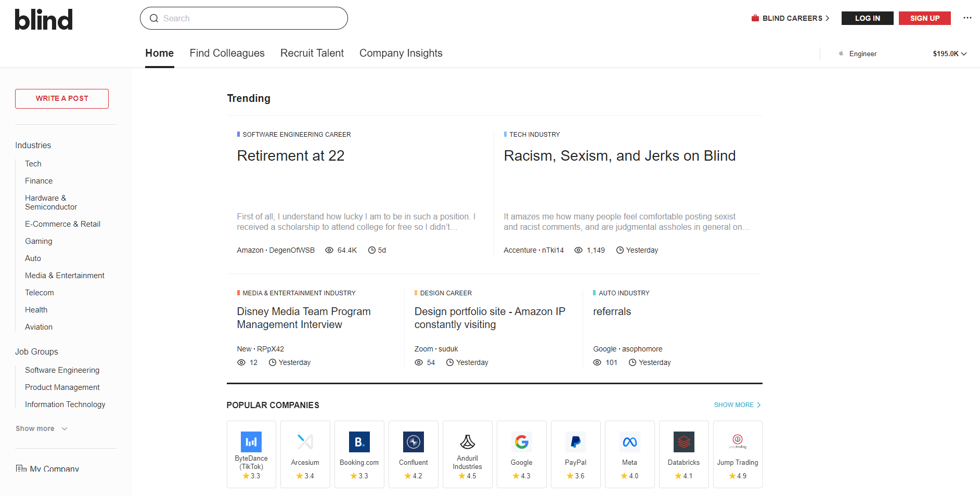Click MEDIA & ENTERTAINMENT INDUSTRY label
The width and height of the screenshot is (980, 496).
299,293
